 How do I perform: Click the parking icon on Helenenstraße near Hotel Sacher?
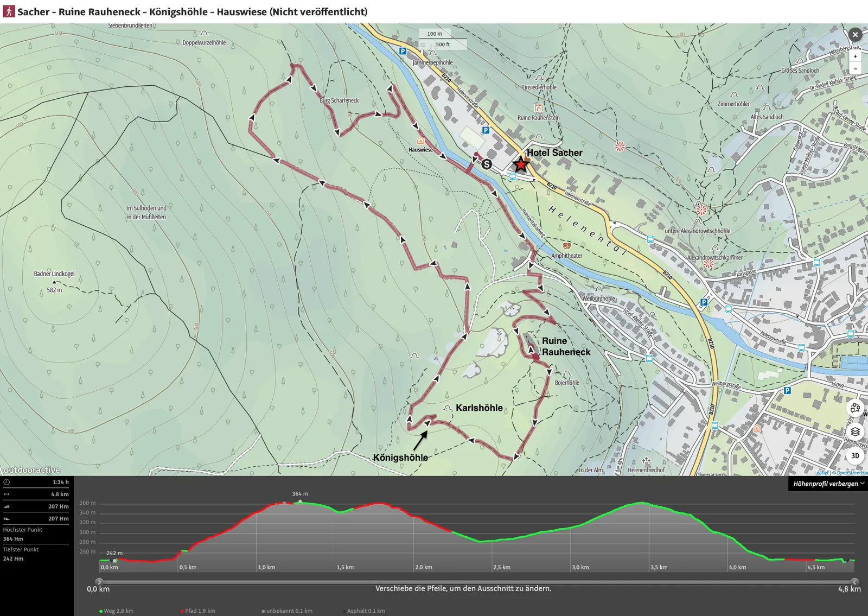tap(486, 130)
